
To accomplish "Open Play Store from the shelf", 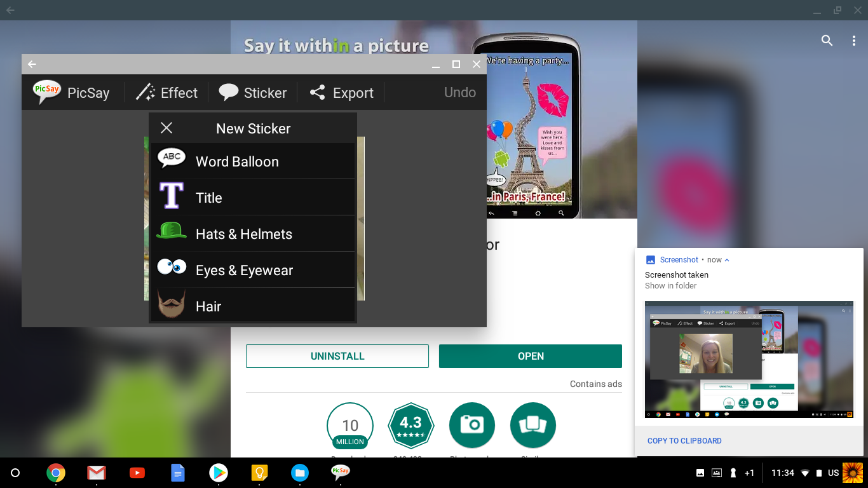I will [219, 473].
